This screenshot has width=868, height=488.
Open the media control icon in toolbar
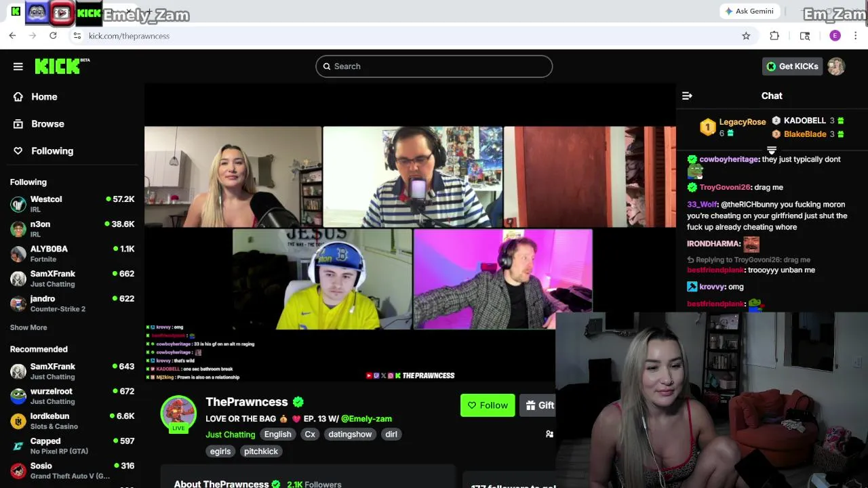(805, 36)
